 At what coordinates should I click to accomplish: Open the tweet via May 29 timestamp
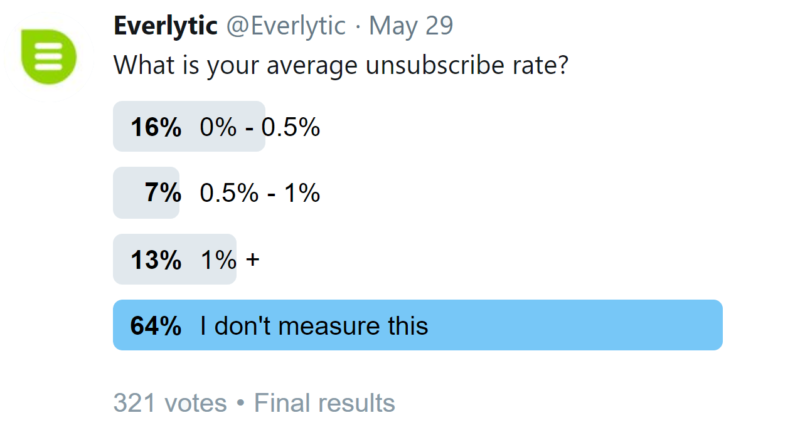click(411, 26)
